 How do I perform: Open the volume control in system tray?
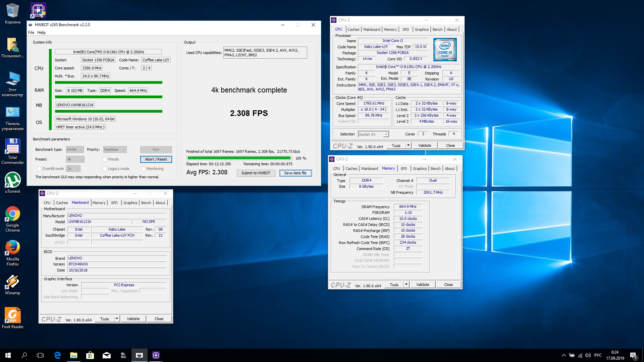pyautogui.click(x=588, y=355)
